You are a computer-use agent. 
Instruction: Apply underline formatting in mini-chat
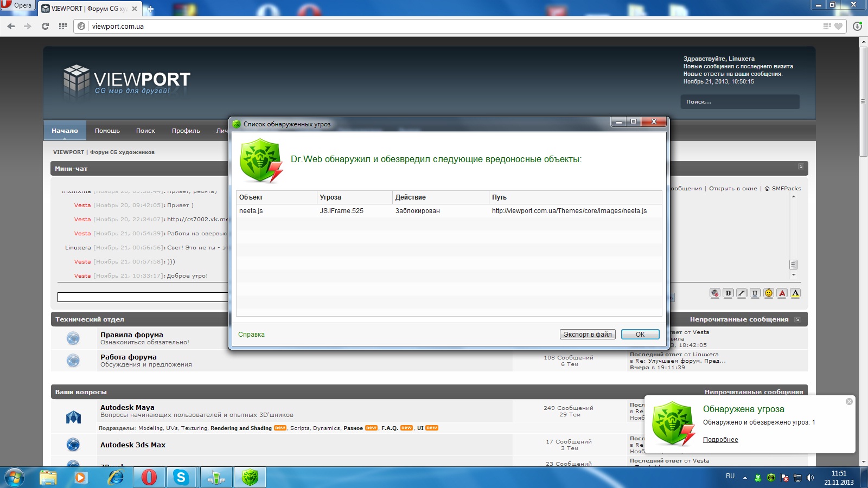755,293
